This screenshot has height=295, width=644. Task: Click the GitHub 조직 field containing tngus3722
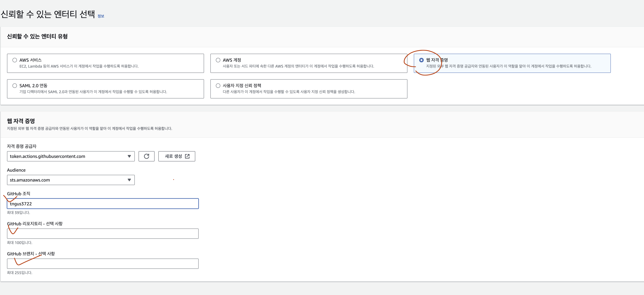[x=103, y=203]
